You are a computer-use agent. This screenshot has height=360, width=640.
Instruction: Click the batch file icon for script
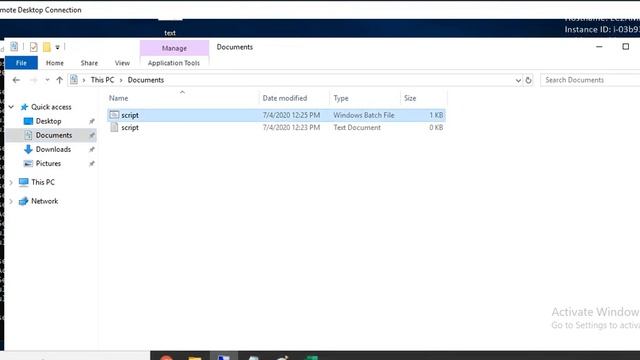pyautogui.click(x=114, y=115)
